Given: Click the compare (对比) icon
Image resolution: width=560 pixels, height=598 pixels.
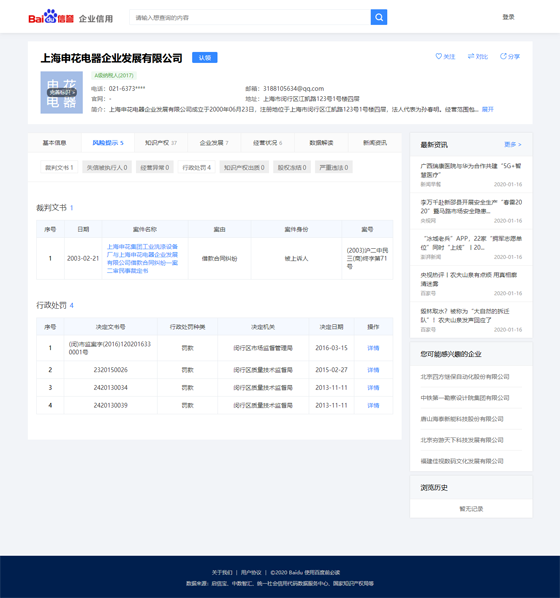Looking at the screenshot, I should 471,56.
